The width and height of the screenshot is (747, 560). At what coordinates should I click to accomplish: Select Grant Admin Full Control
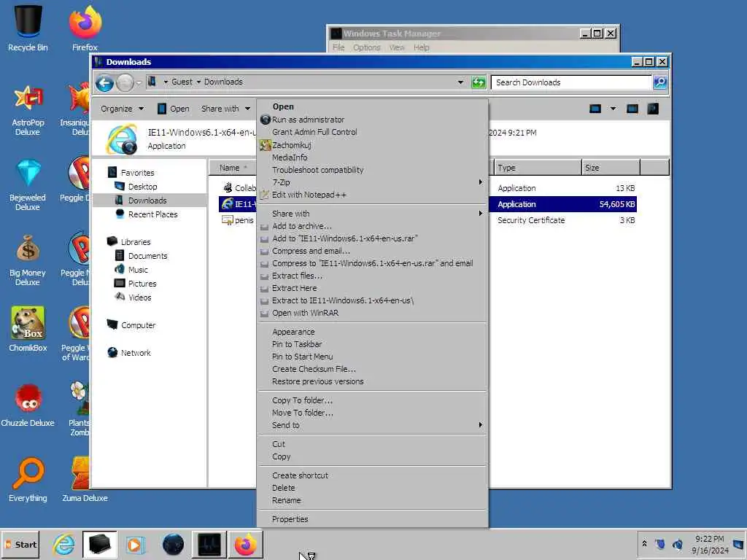pyautogui.click(x=373, y=132)
